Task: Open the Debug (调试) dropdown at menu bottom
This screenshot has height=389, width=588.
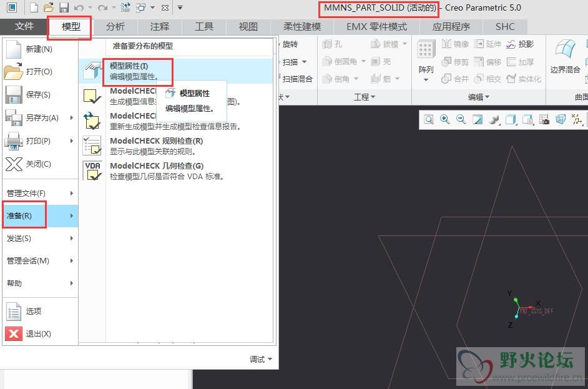Action: (261, 360)
